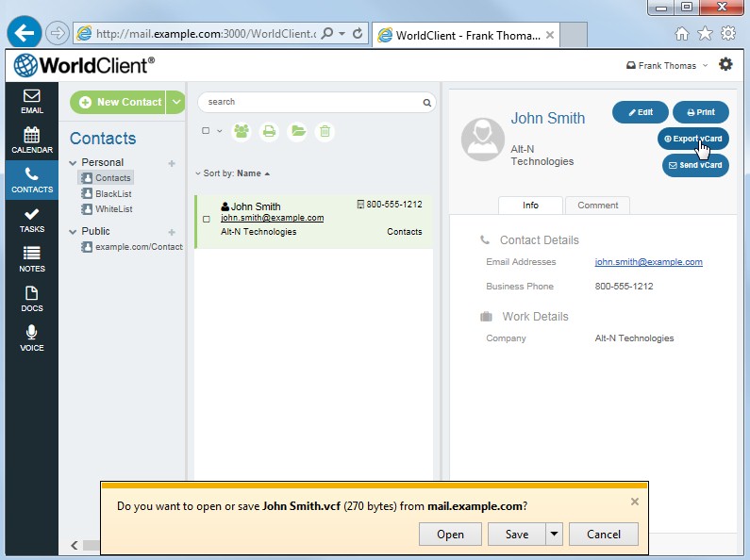Click the email address link in Contact Details
750x560 pixels.
649,262
